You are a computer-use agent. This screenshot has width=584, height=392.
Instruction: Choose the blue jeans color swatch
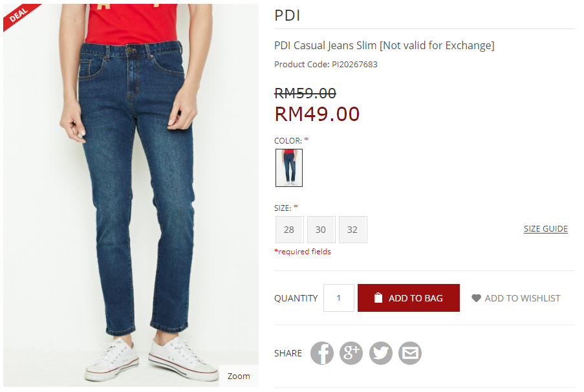point(289,168)
